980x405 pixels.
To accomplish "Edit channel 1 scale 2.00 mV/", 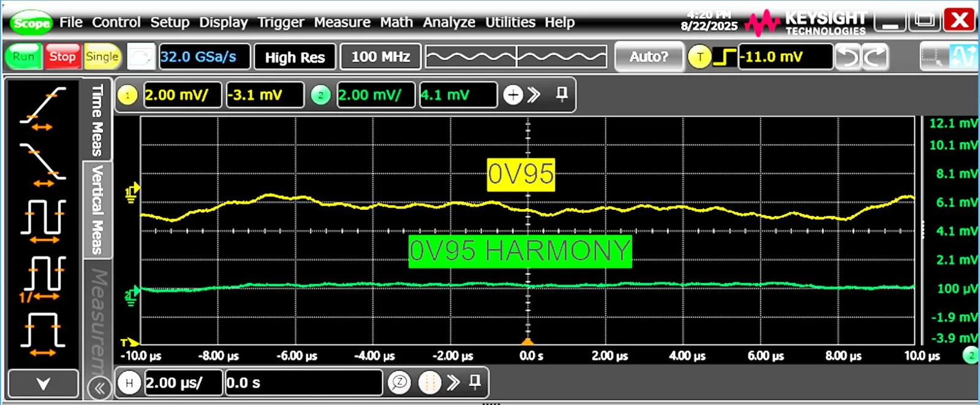I will 182,95.
